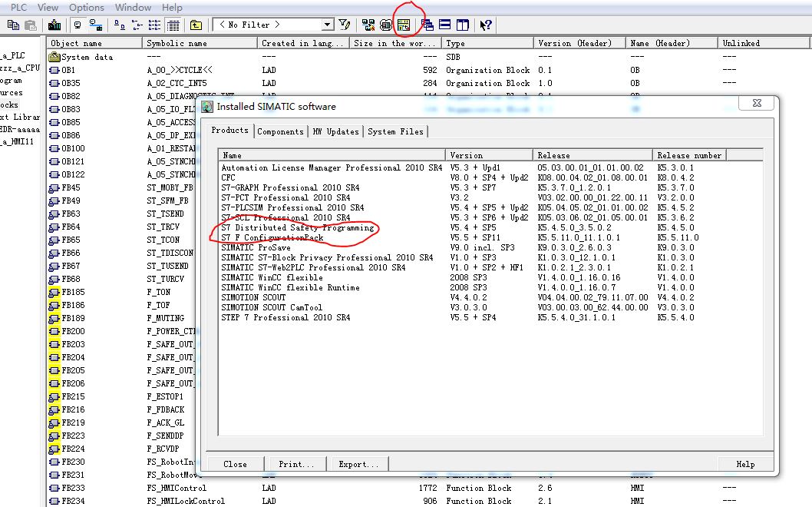Open the Options menu
Viewport: 812px width, 507px height.
(x=86, y=7)
